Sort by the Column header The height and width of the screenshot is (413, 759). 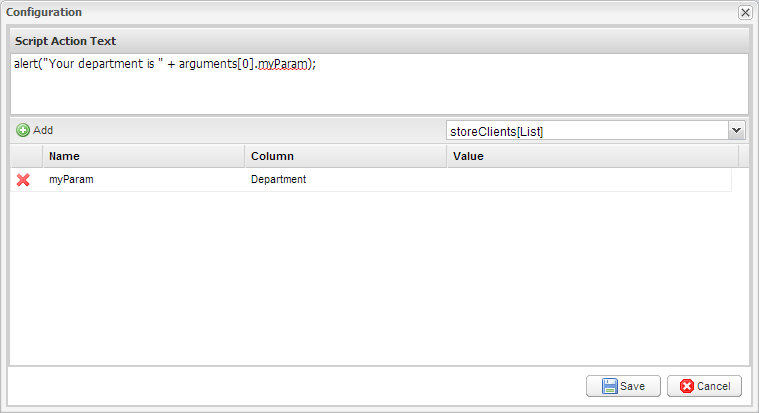tap(346, 156)
